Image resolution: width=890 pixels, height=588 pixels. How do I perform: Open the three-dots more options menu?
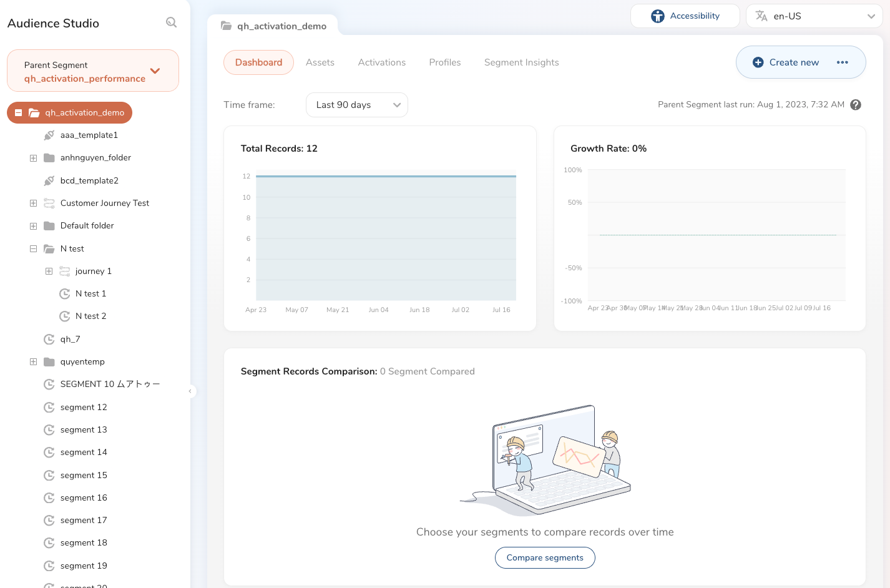coord(843,62)
